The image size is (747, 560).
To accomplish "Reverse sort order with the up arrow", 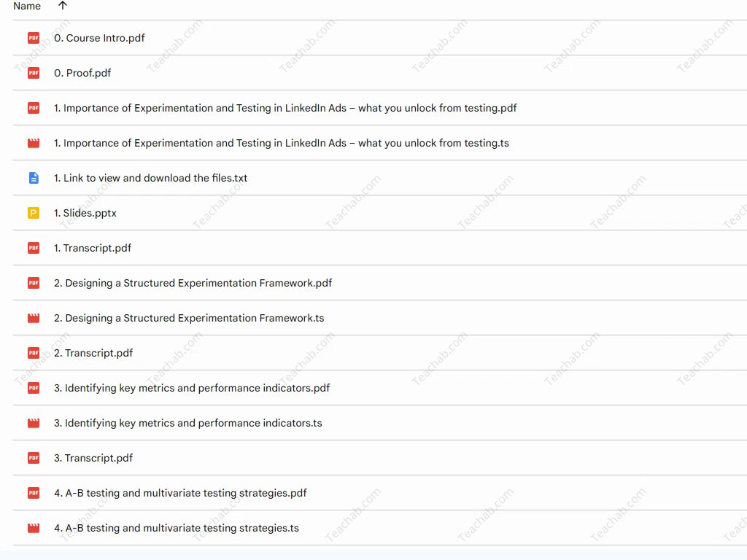I will 63,6.
